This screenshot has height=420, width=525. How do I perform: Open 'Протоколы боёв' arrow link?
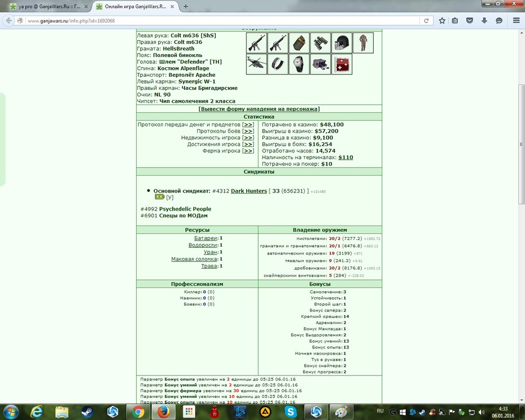[248, 131]
